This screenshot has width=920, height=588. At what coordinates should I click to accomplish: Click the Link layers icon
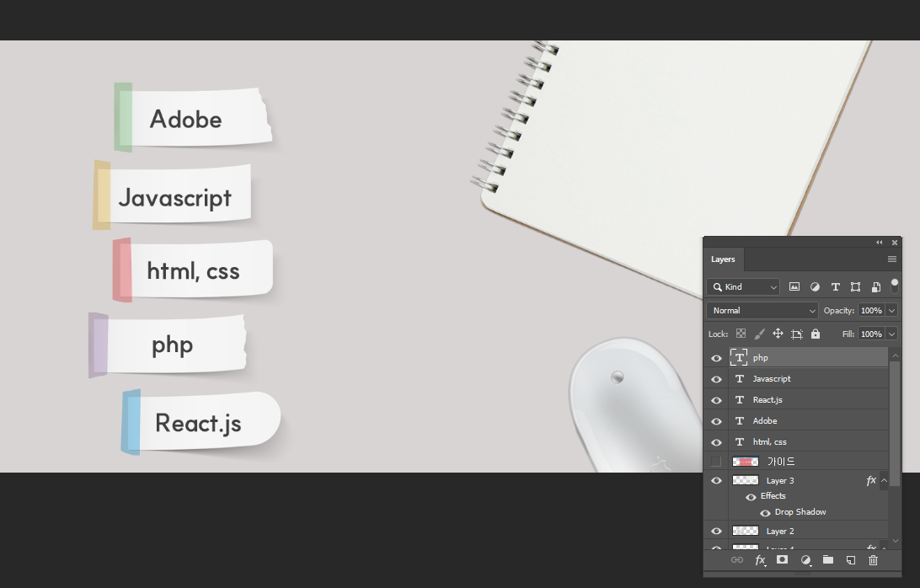(737, 560)
